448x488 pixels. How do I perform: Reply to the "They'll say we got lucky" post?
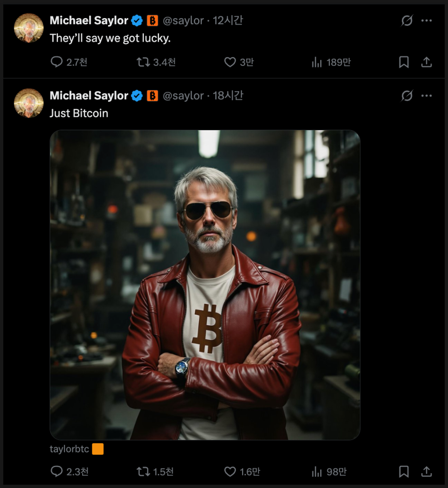57,62
